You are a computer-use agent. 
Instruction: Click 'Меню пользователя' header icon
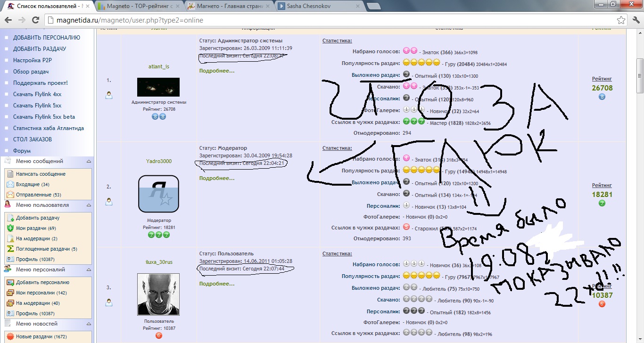pyautogui.click(x=8, y=205)
